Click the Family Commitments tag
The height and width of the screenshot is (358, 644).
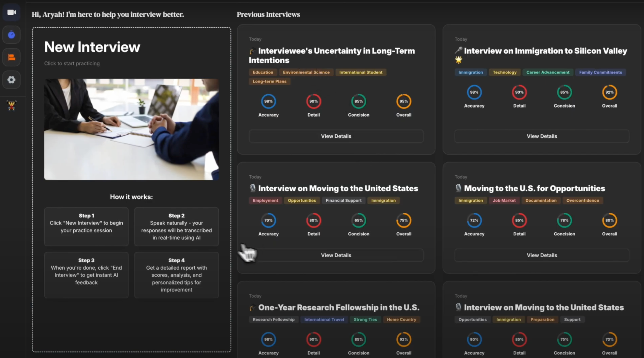point(601,72)
